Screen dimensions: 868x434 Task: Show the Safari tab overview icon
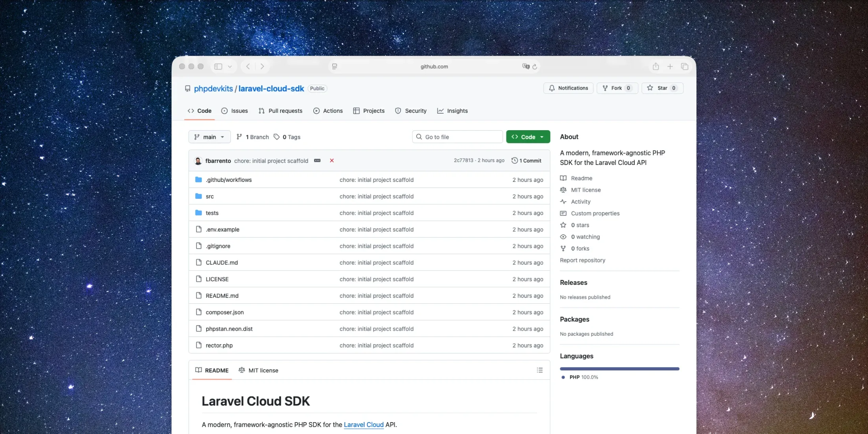[685, 66]
